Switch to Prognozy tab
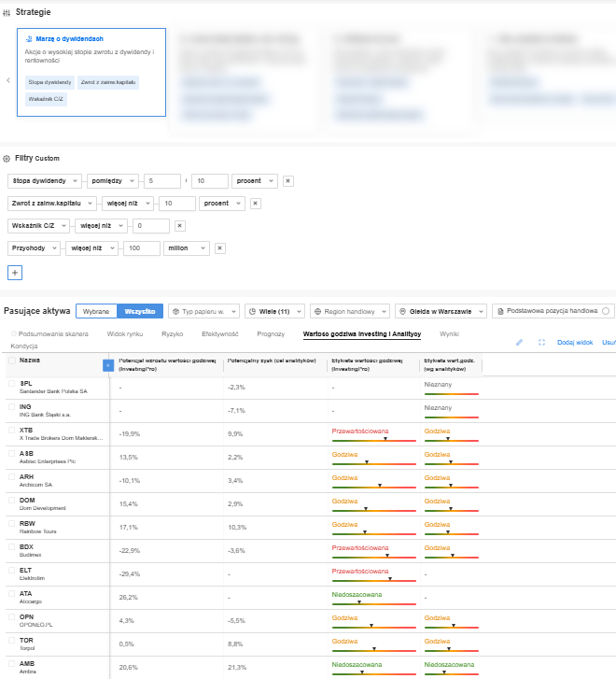The width and height of the screenshot is (616, 679). coord(271,333)
